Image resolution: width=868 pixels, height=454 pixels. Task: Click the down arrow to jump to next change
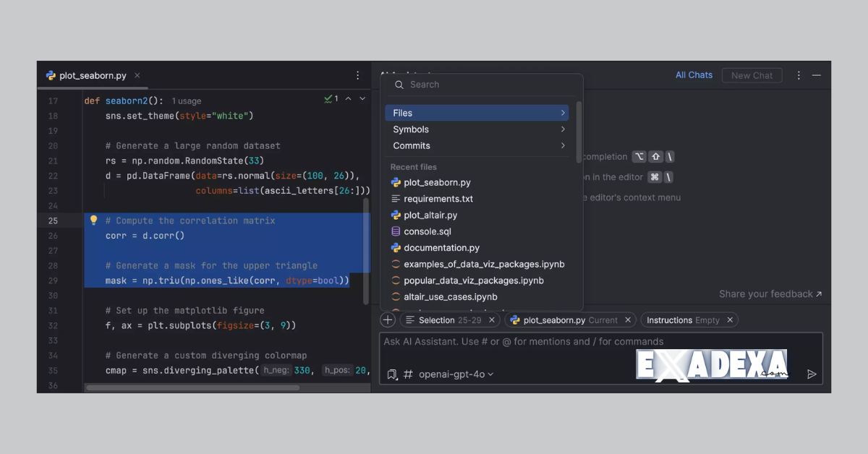click(x=362, y=98)
